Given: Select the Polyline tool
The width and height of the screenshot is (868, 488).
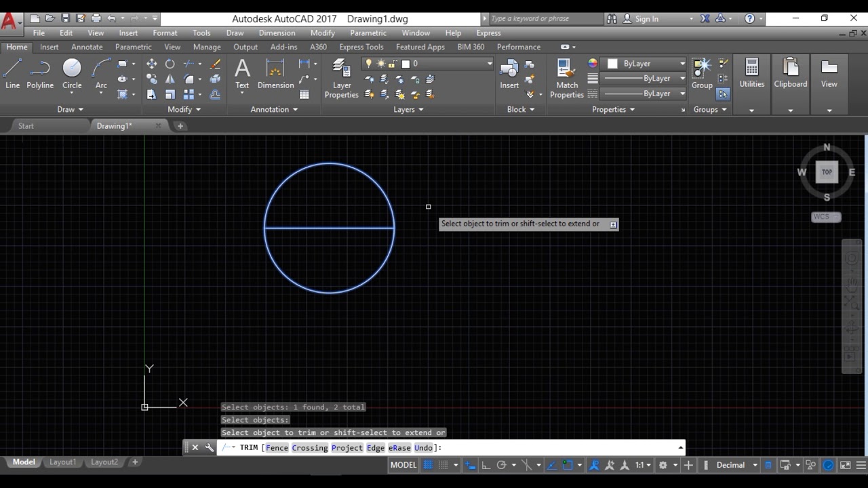Looking at the screenshot, I should [40, 73].
